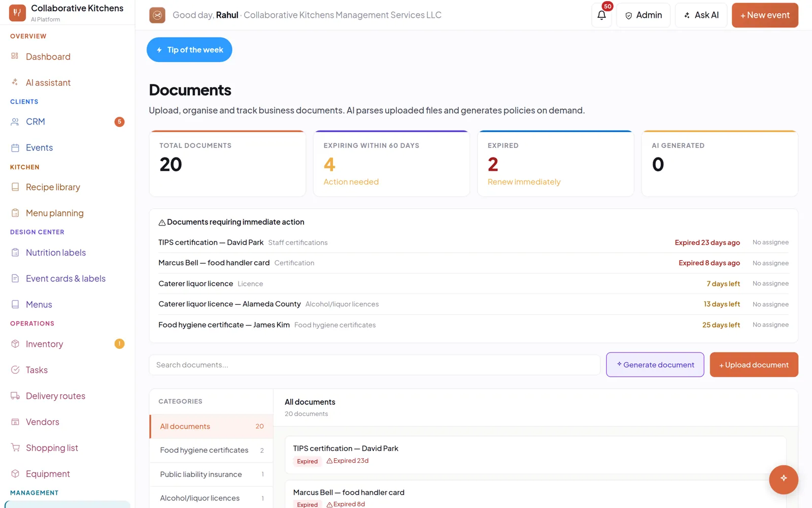Open the TIPS certification document card in list
812x508 pixels.
tap(535, 455)
